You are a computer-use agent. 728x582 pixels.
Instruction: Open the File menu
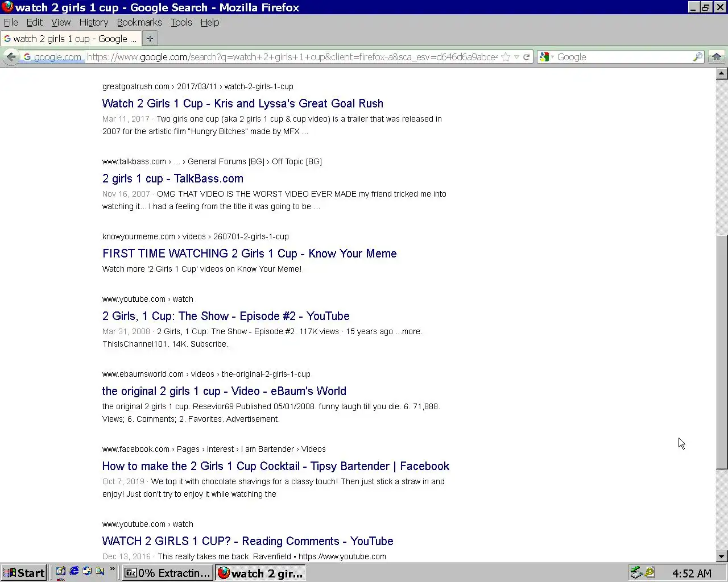(x=11, y=22)
